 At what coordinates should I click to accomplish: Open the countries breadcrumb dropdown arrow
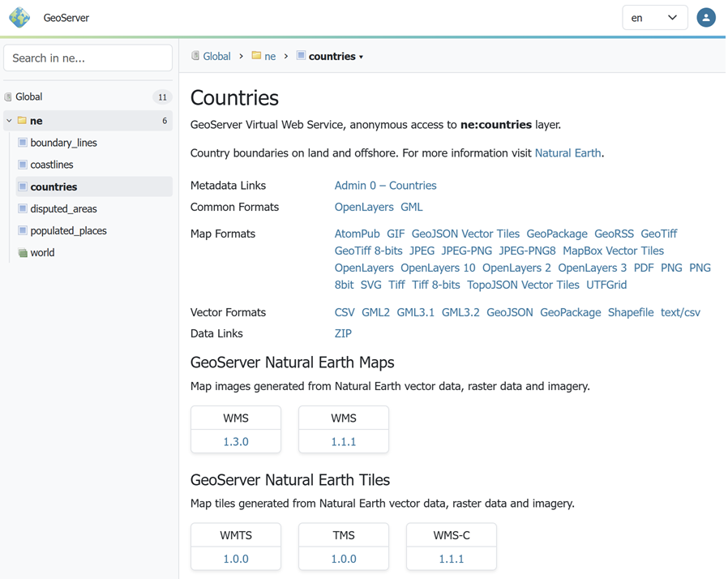point(362,57)
